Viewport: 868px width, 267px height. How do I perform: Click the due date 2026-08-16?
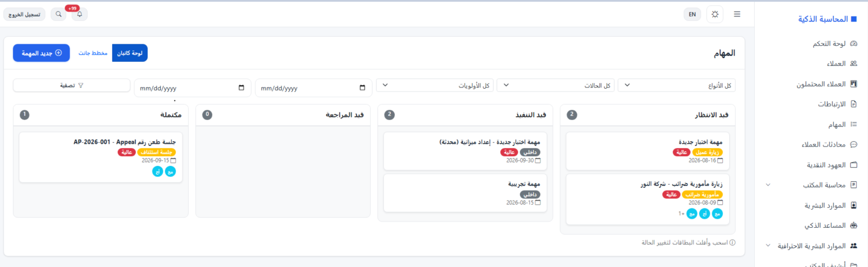pos(702,161)
